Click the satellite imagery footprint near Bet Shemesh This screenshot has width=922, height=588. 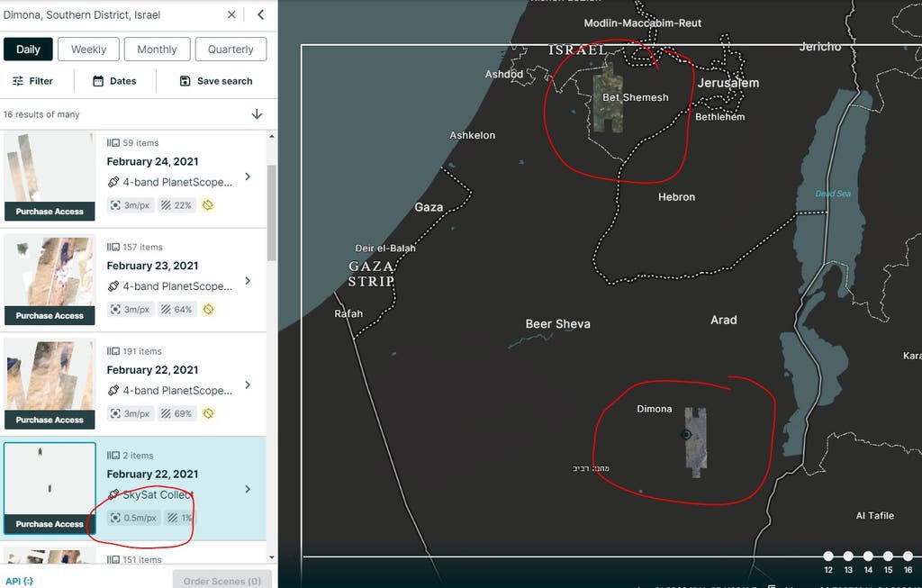608,97
